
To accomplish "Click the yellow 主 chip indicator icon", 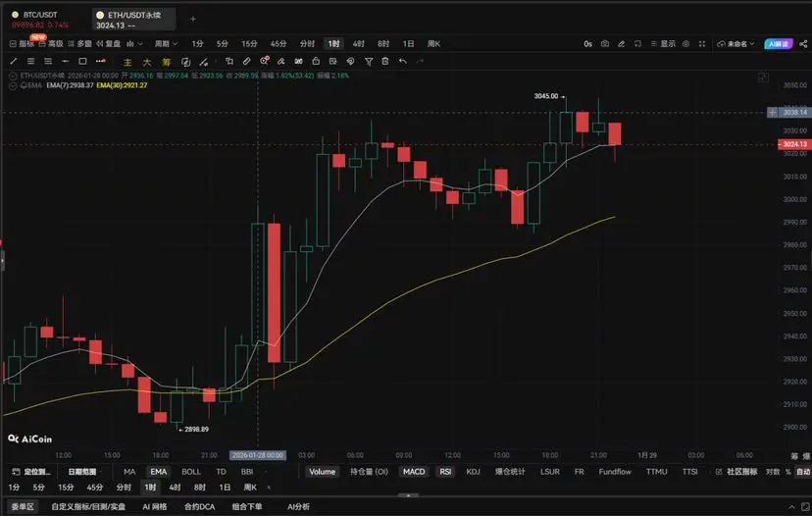I will coord(127,62).
